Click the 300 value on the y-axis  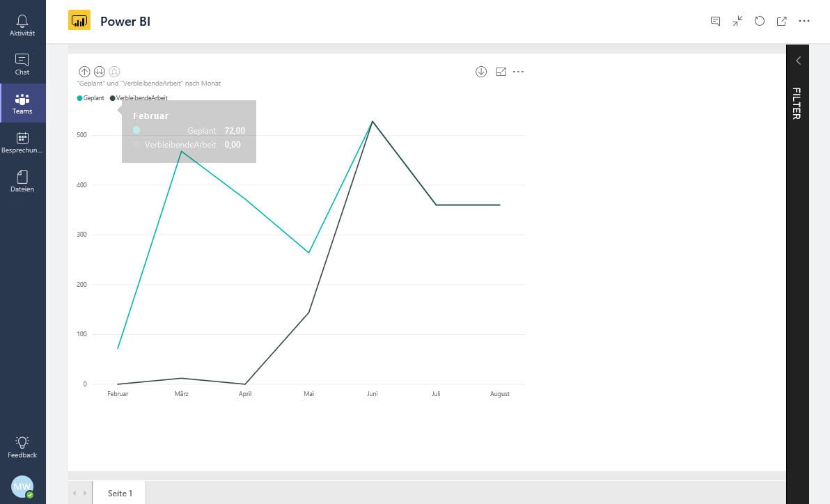click(81, 235)
